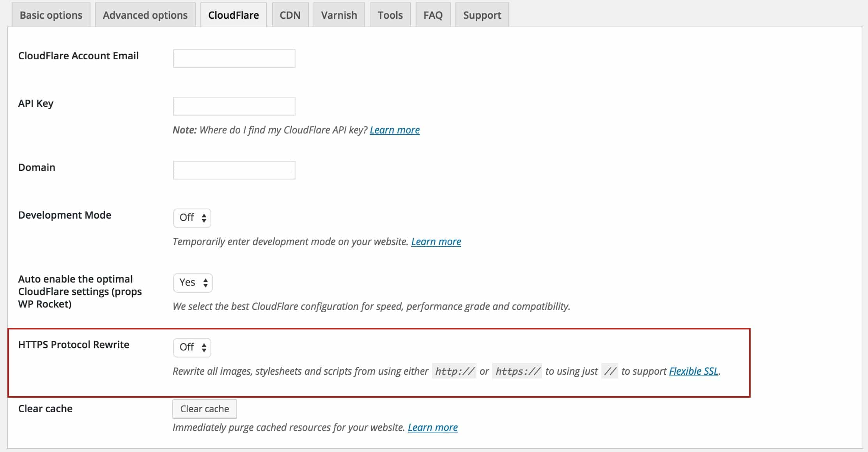Switch to the Basic options tab

point(51,15)
